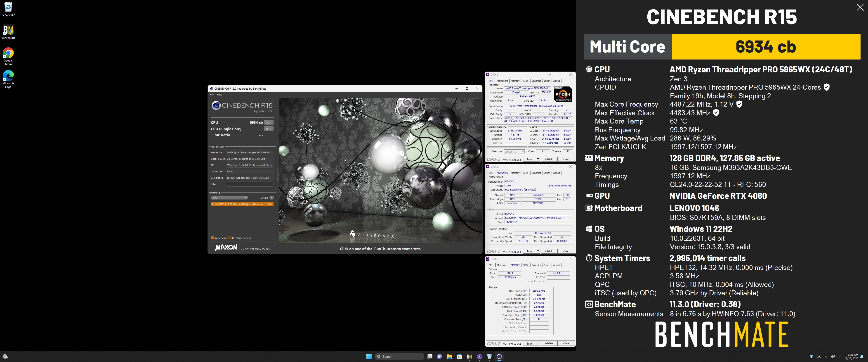Click the Info input field in Cinebench
Viewport: 868px width, 362px height.
point(250,184)
